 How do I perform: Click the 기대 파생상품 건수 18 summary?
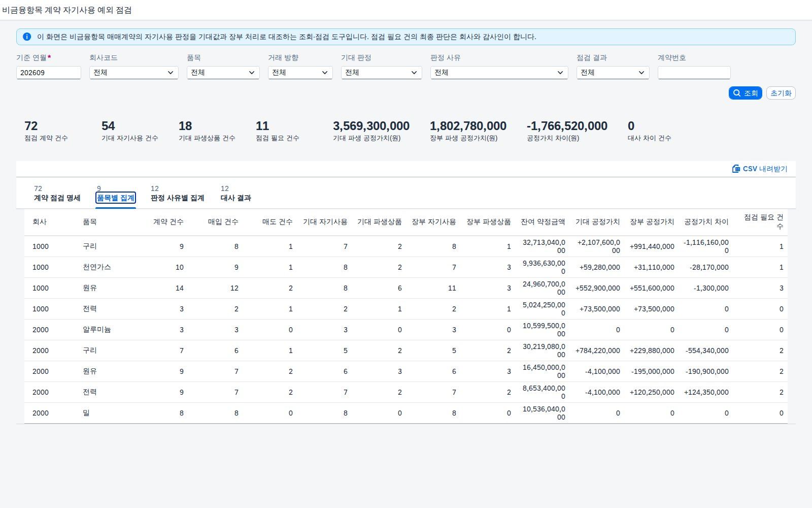(x=207, y=131)
